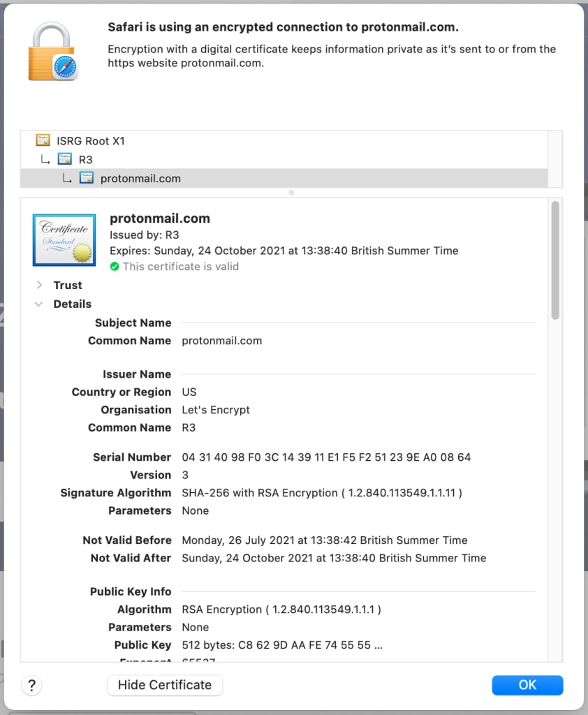Click 'This certificate is valid' text
Screen dimensions: 588x715
point(181,266)
